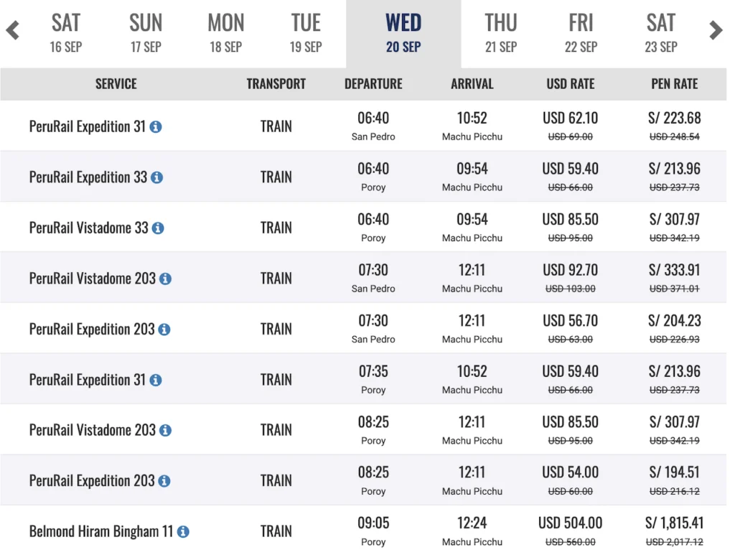Switch to the FRI 22 SEP tab
This screenshot has height=560, width=735.
[581, 33]
